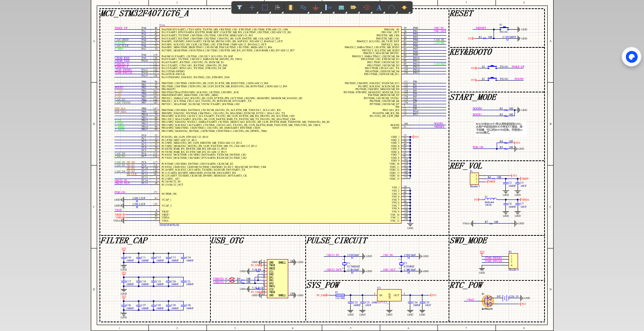
Task: Select the signal harness tool
Action: point(329,8)
